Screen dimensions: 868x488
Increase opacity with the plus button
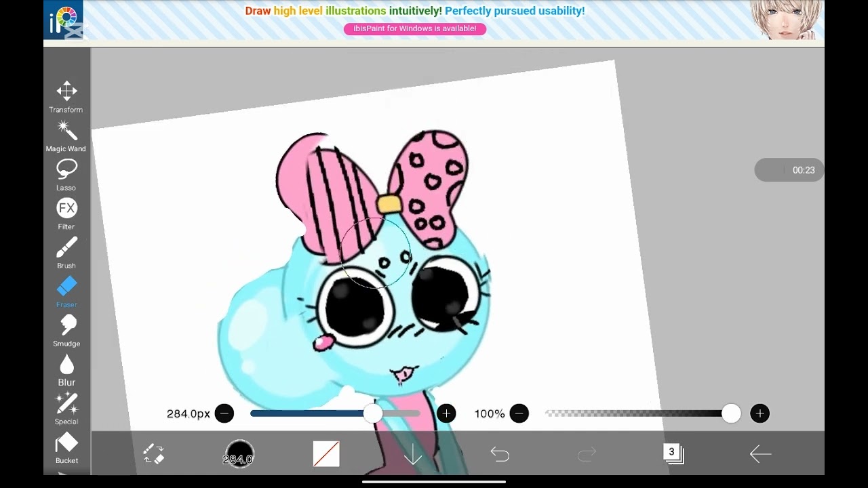[x=760, y=413]
